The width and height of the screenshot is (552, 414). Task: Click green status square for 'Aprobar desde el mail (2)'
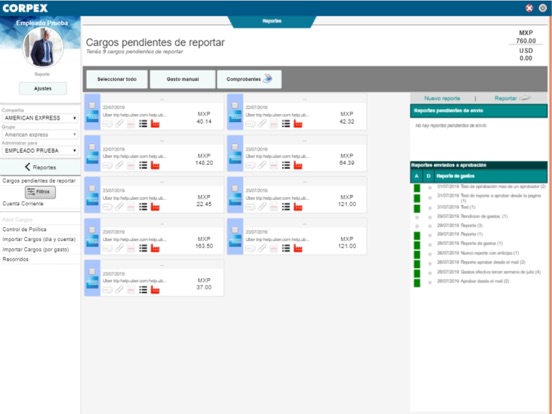pos(417,282)
